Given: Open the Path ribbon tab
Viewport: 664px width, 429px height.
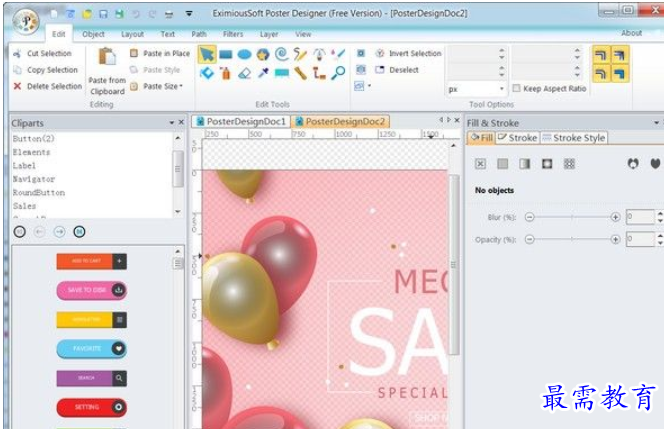Looking at the screenshot, I should [x=199, y=34].
